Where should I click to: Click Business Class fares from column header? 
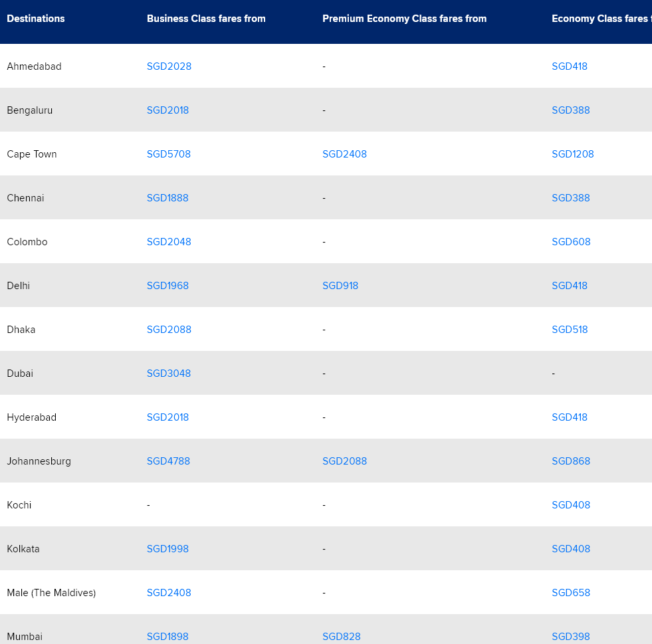206,19
